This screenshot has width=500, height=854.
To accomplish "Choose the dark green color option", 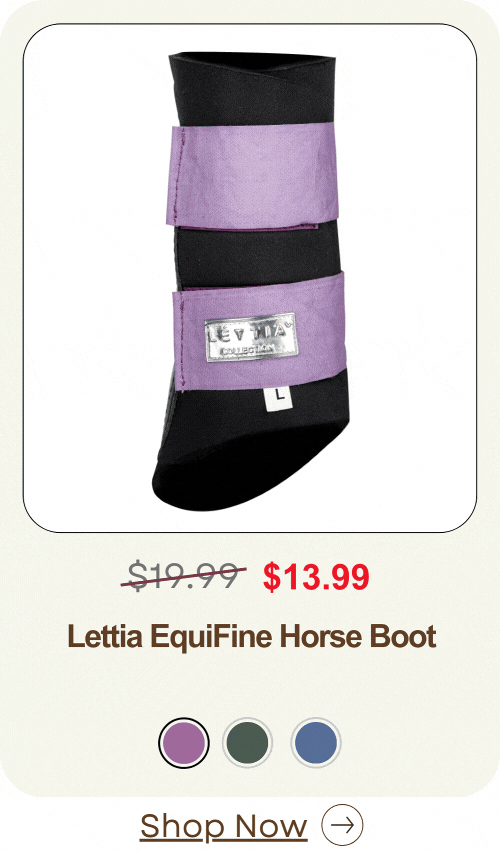I will [248, 742].
